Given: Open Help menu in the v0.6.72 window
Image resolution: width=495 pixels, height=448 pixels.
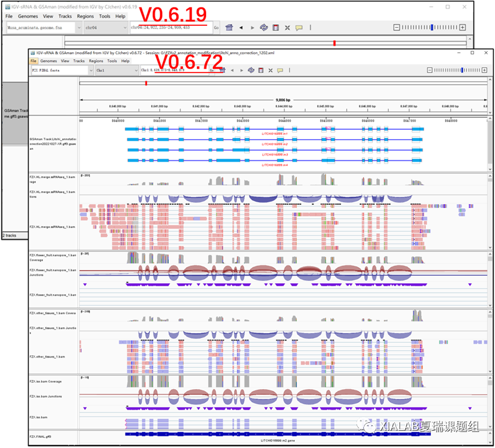Looking at the screenshot, I should pyautogui.click(x=125, y=61).
